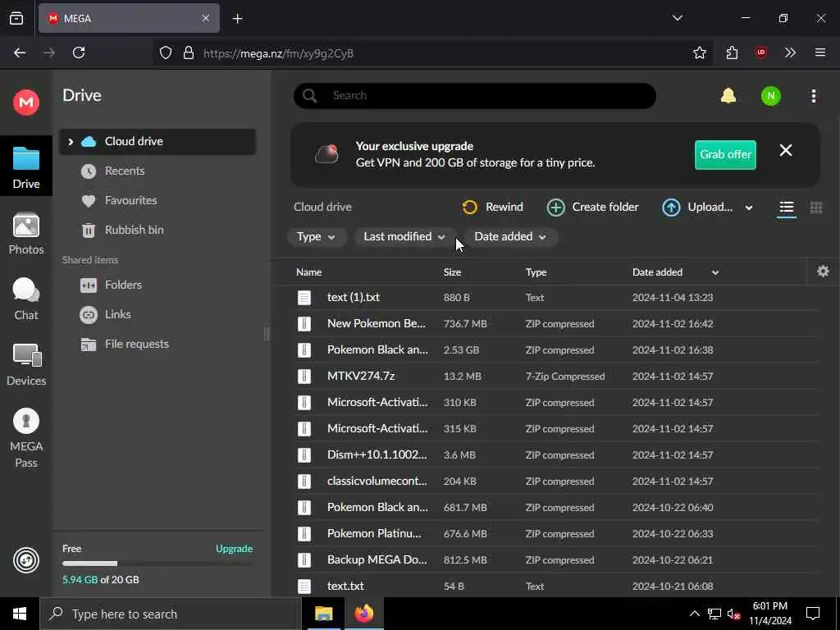Open the Devices section

click(25, 364)
